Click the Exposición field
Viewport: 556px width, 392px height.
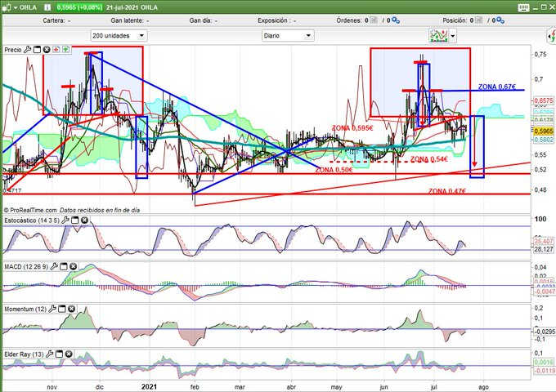point(277,20)
